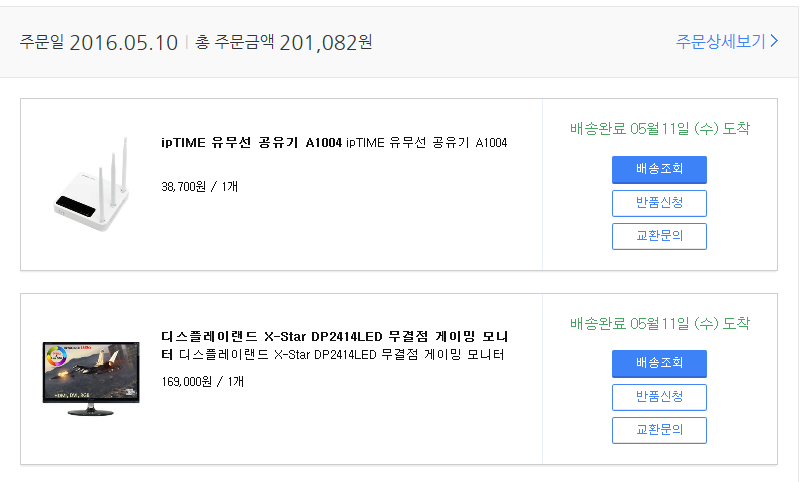Click the non-bold ipTIME 유무선 공유기 A1004 description
The height and width of the screenshot is (482, 800).
(x=427, y=143)
